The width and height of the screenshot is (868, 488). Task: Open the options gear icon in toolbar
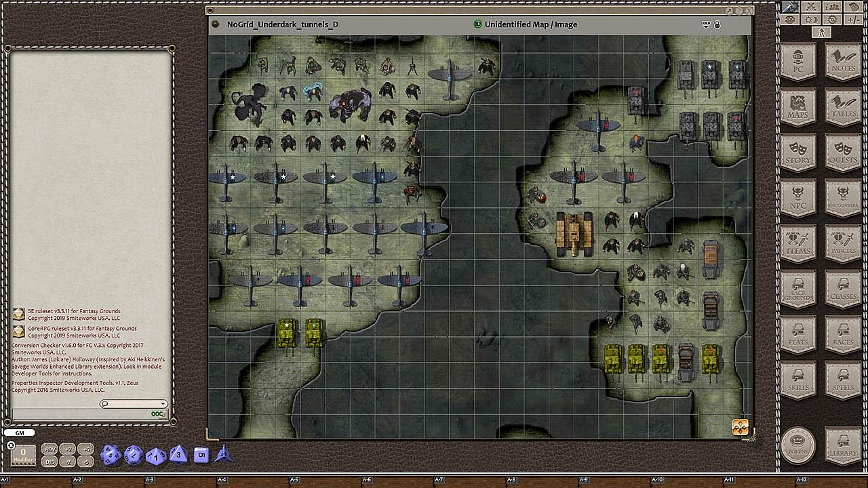point(832,20)
